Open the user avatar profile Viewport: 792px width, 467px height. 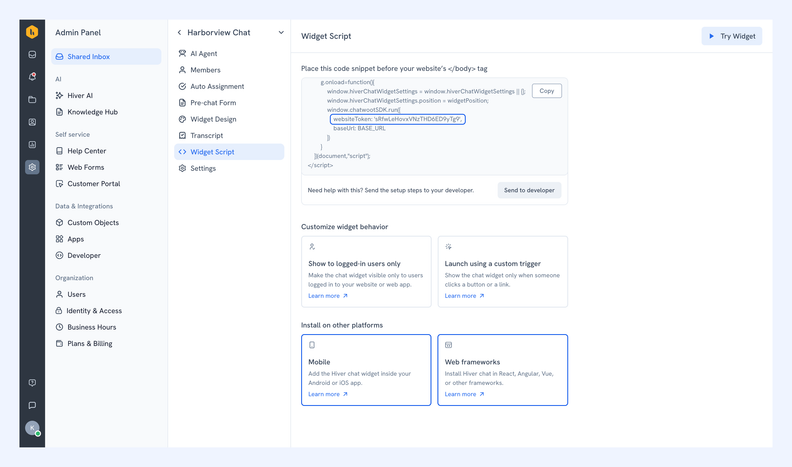(32, 428)
